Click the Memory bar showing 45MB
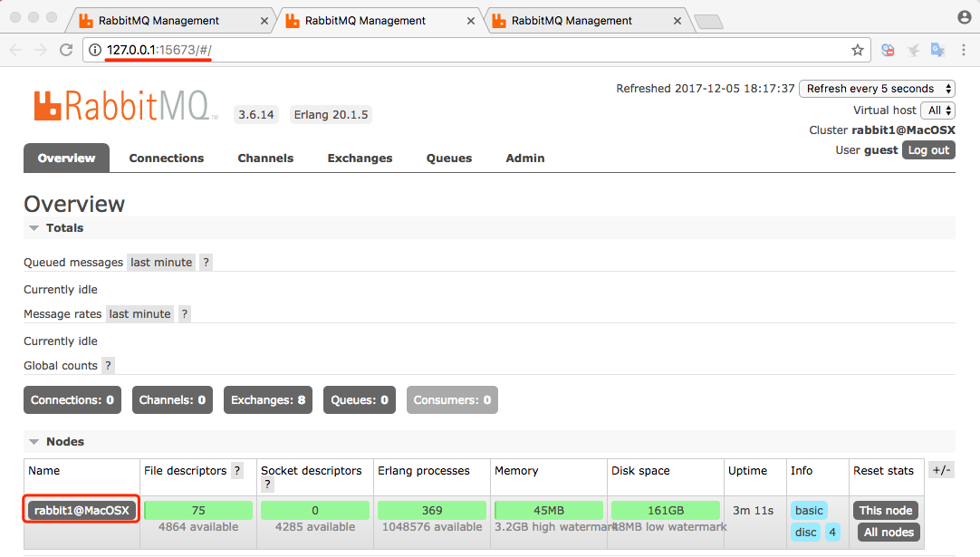The height and width of the screenshot is (557, 980). pyautogui.click(x=549, y=510)
